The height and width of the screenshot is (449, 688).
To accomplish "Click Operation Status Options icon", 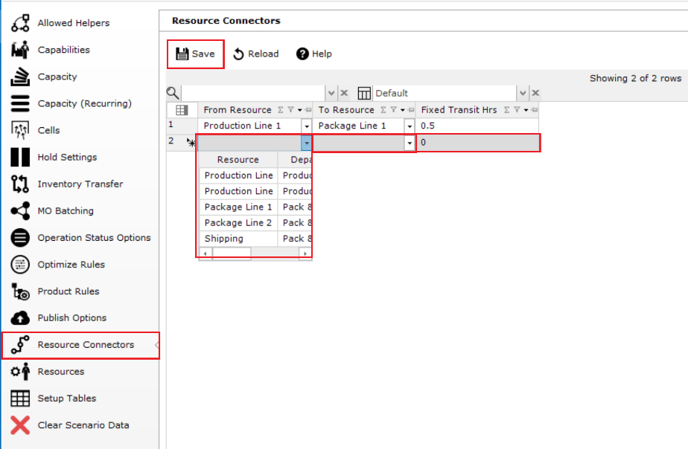I will [20, 237].
